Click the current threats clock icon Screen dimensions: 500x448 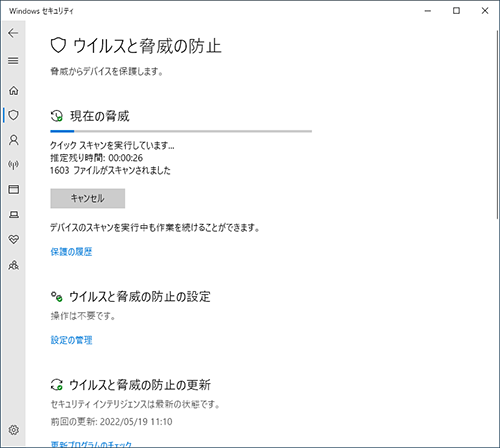(57, 116)
